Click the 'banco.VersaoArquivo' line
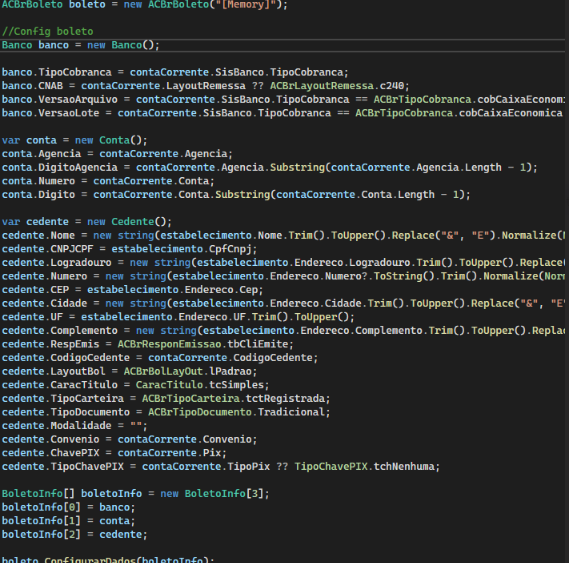The height and width of the screenshot is (563, 569). pos(283,99)
